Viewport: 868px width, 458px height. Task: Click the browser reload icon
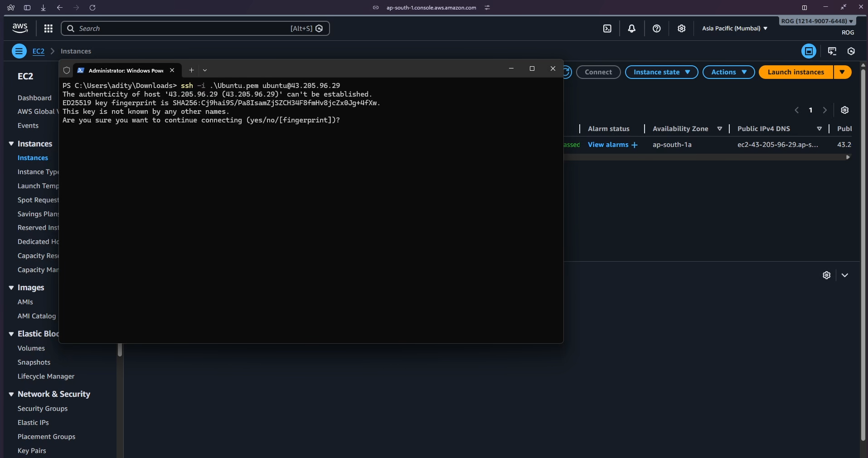tap(92, 8)
